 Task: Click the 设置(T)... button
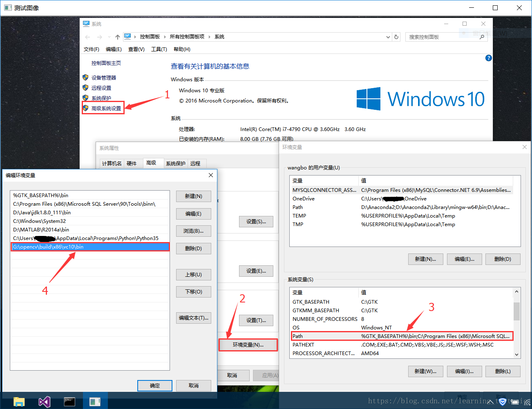coord(256,320)
